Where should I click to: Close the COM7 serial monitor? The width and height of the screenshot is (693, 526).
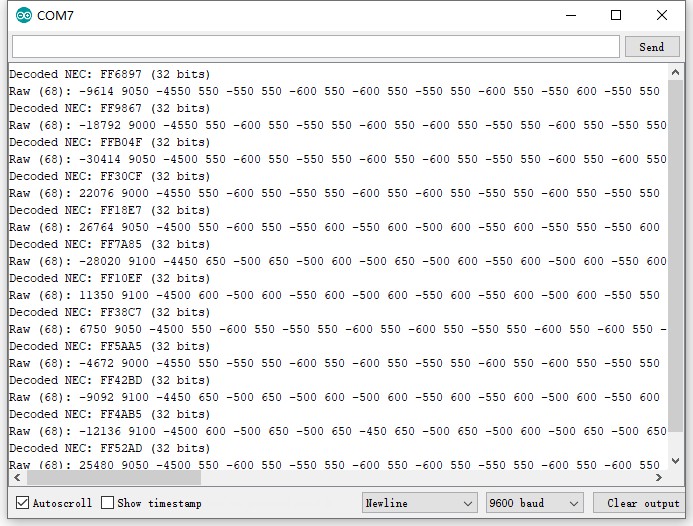pos(662,15)
